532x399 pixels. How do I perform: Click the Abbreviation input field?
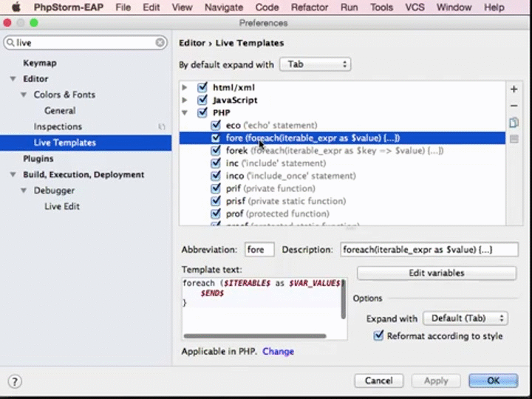(259, 250)
